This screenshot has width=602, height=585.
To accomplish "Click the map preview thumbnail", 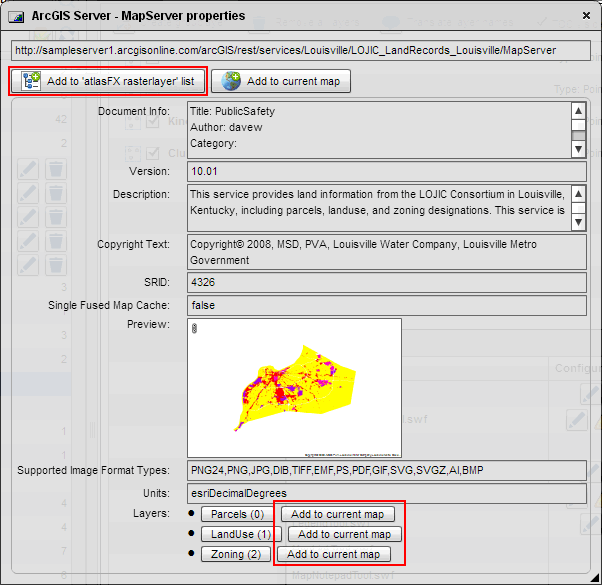I will coord(294,388).
